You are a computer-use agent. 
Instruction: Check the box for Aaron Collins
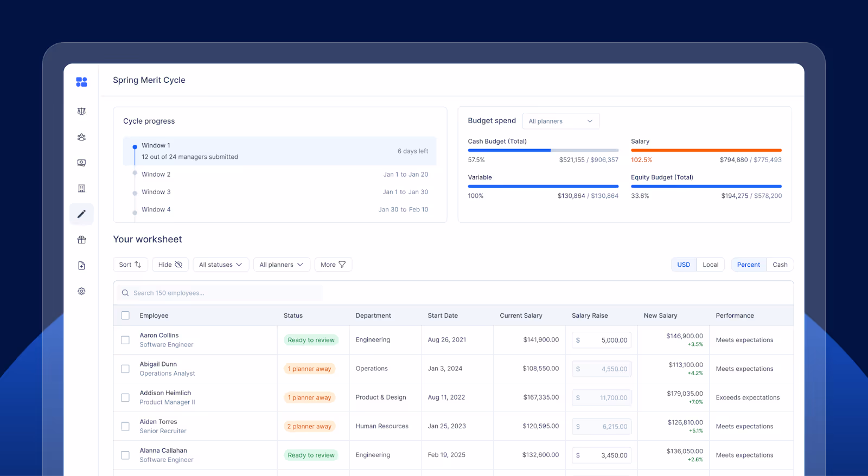tap(125, 340)
